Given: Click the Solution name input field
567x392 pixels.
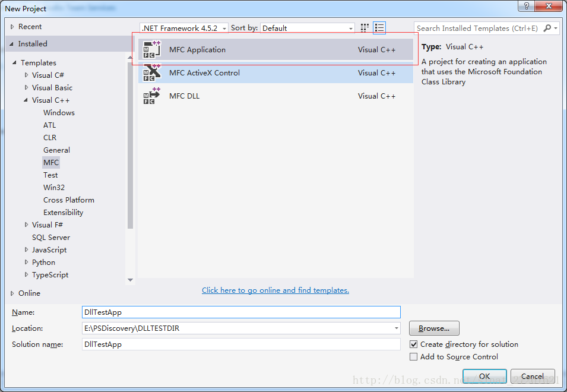Looking at the screenshot, I should click(x=241, y=344).
